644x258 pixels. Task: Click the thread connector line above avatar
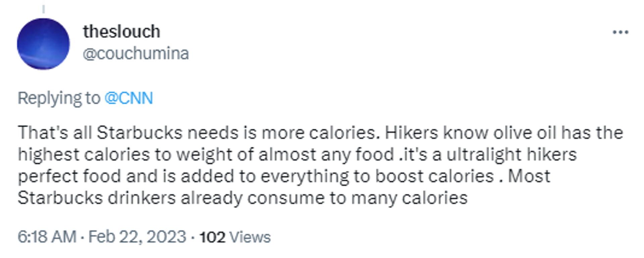[43, 9]
